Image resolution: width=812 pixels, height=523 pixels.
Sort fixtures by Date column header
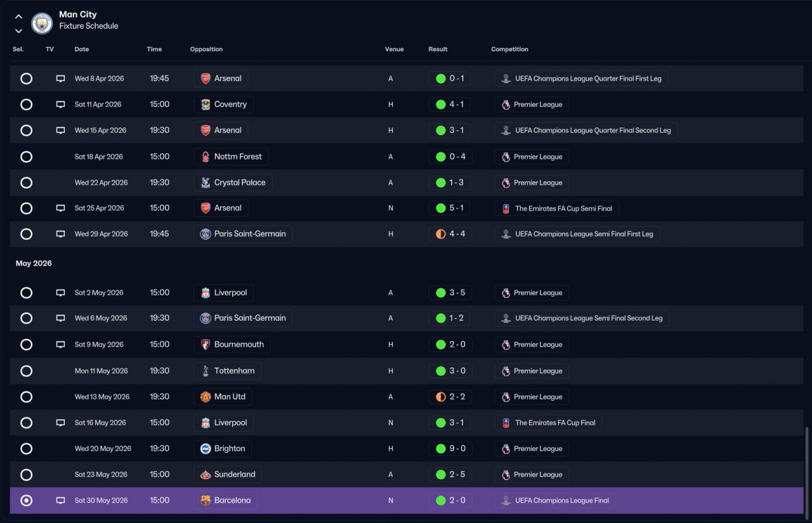click(x=82, y=49)
